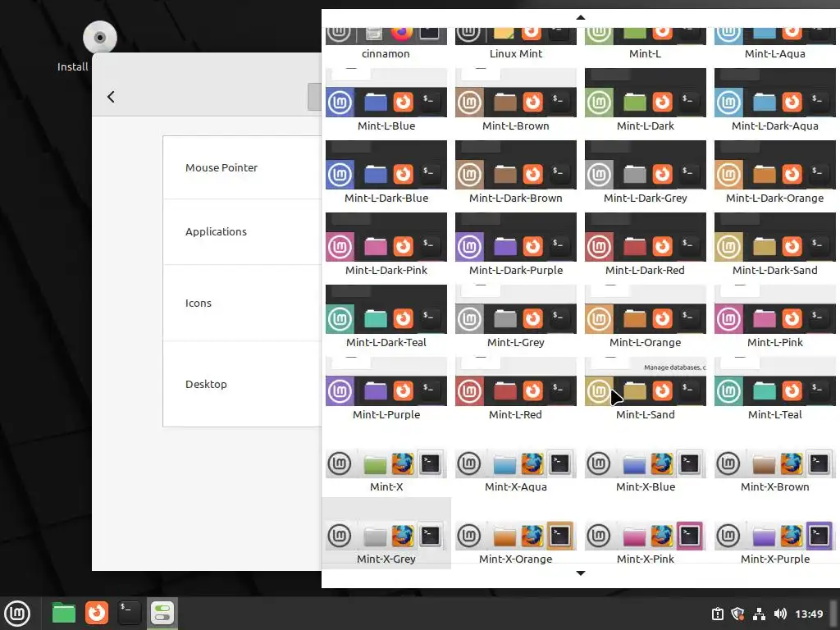Viewport: 840px width, 630px height.
Task: Open the calendar from the 13:49 clock
Action: [x=808, y=614]
